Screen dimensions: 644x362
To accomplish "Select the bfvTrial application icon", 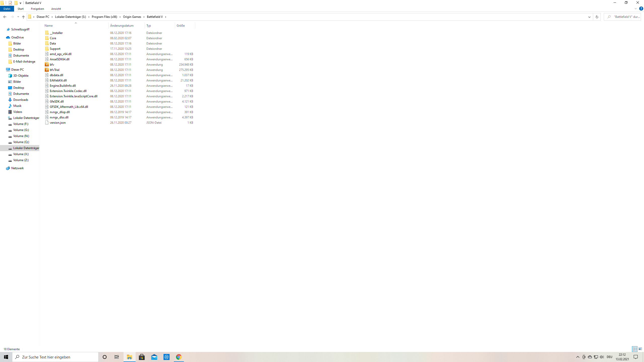I will [47, 70].
